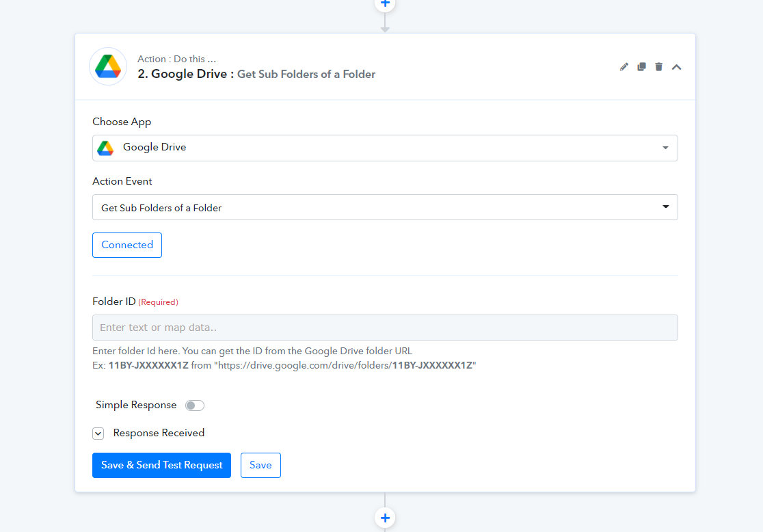Click the large Google Drive logo in header
The width and height of the screenshot is (763, 532).
pos(108,66)
